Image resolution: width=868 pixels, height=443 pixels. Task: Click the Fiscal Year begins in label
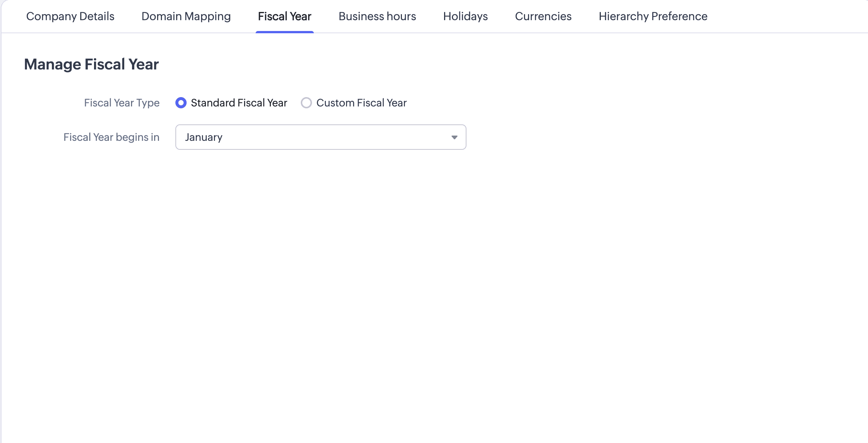pyautogui.click(x=111, y=137)
